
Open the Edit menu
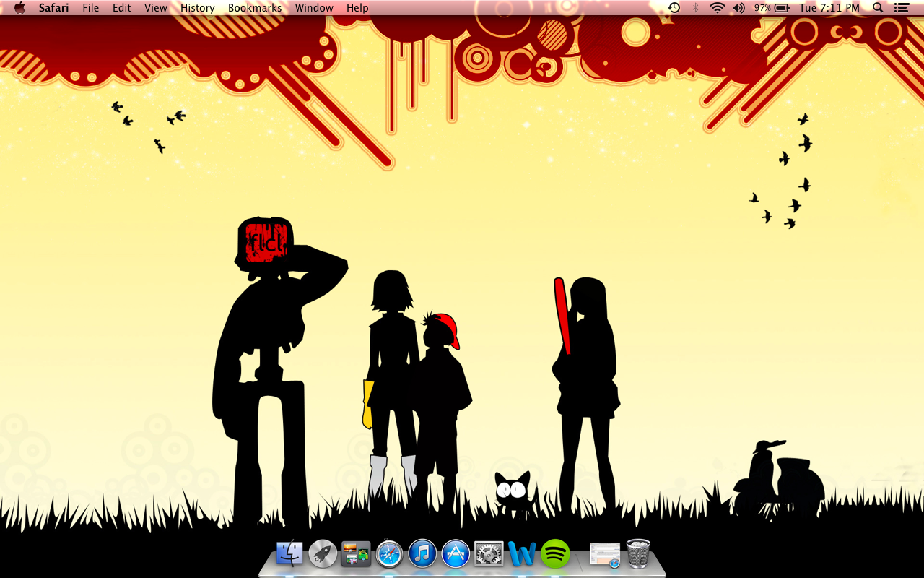click(122, 8)
